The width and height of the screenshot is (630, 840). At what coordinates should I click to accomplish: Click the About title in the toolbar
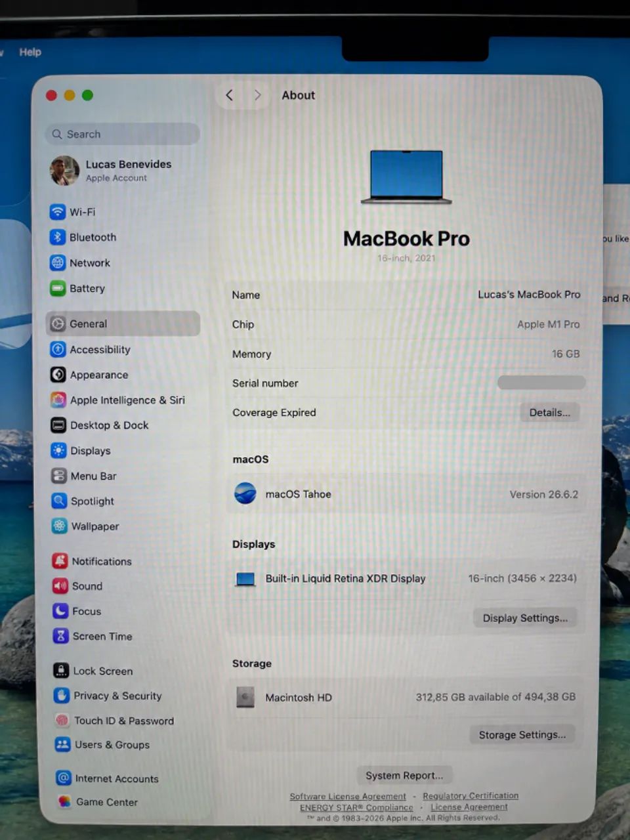click(x=299, y=95)
